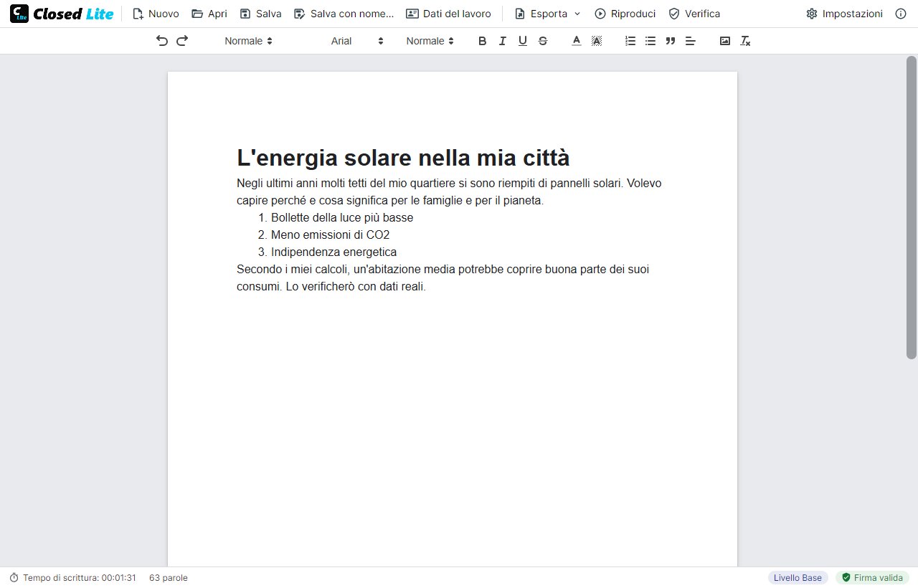
Task: Apply blockquote formatting
Action: coord(671,41)
